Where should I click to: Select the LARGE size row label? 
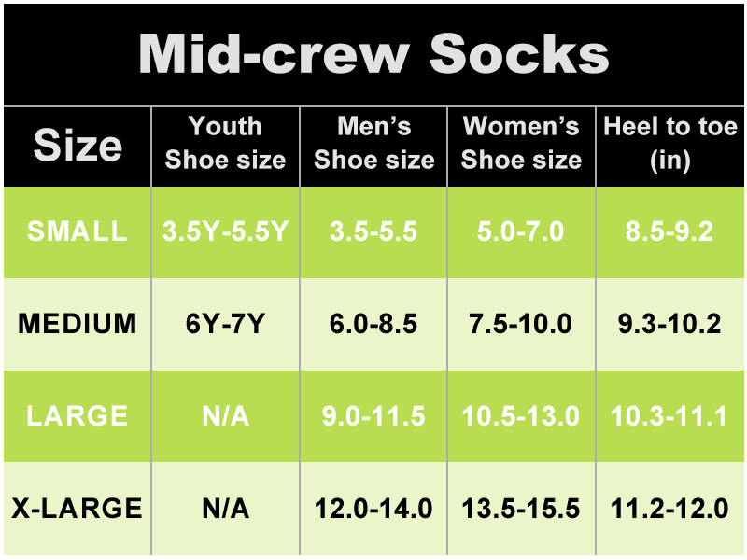pyautogui.click(x=78, y=415)
